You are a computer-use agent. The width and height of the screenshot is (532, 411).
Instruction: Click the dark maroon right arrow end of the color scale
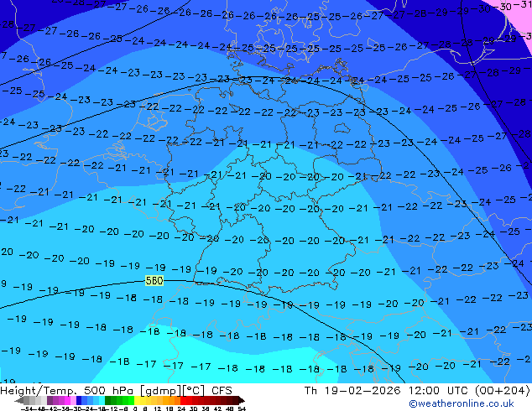coord(242,400)
